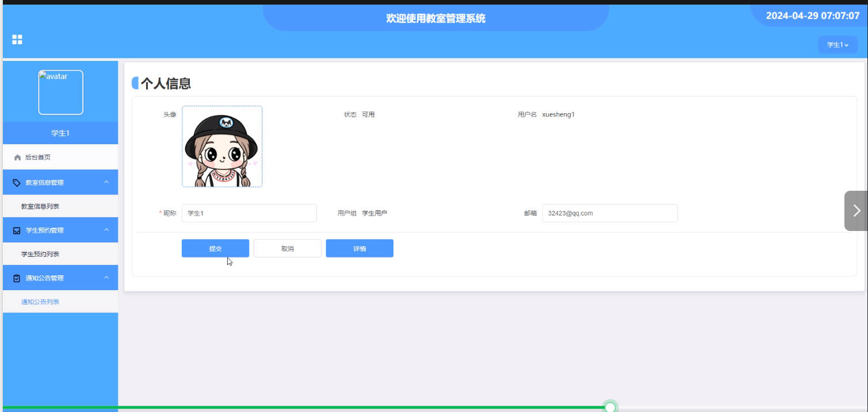Screen dimensions: 868x412
Task: Select the 学生预约管理 menu heading
Action: click(x=60, y=230)
